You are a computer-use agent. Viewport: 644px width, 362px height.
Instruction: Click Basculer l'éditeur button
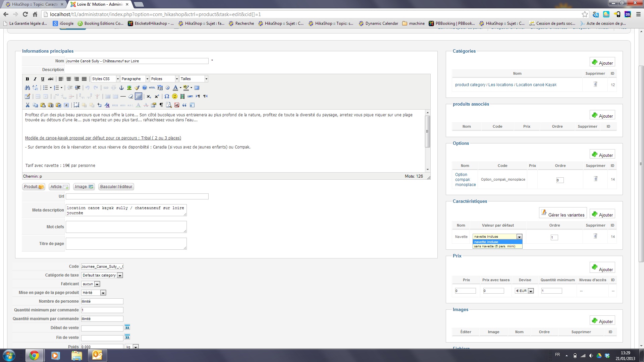tap(116, 187)
